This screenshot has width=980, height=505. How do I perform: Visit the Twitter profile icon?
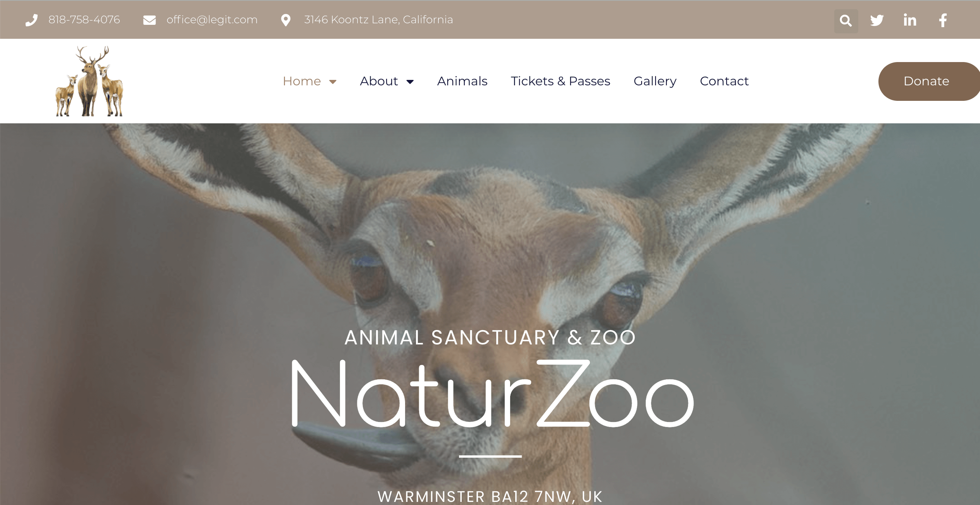tap(877, 20)
